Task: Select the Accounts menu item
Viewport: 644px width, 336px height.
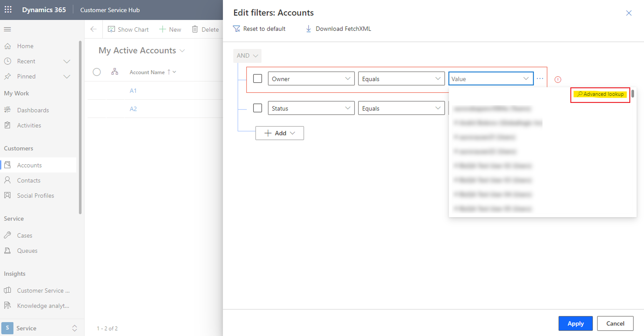Action: pos(29,165)
